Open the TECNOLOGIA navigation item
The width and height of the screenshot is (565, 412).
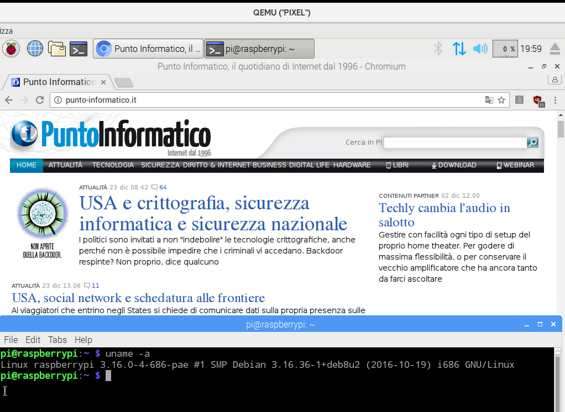113,165
